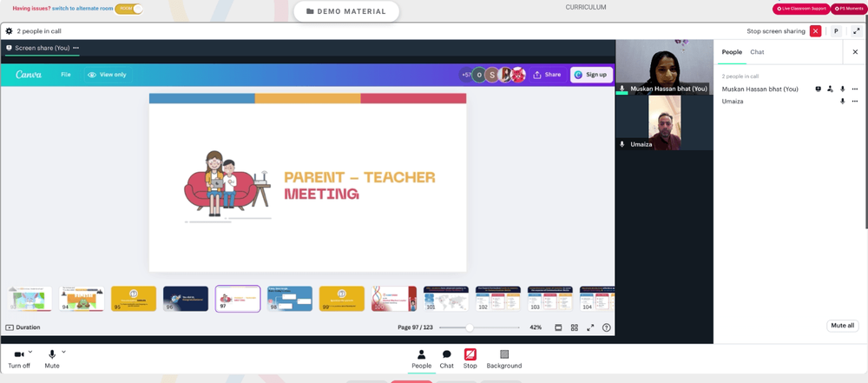This screenshot has height=383, width=868.
Task: Show the +57 additional collaborators
Action: [x=466, y=75]
